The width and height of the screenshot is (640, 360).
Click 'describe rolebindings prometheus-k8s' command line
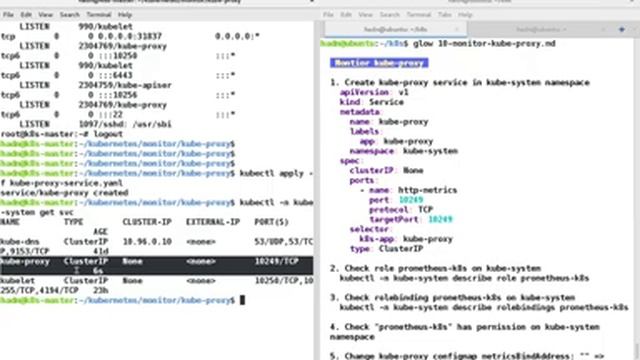pyautogui.click(x=484, y=308)
